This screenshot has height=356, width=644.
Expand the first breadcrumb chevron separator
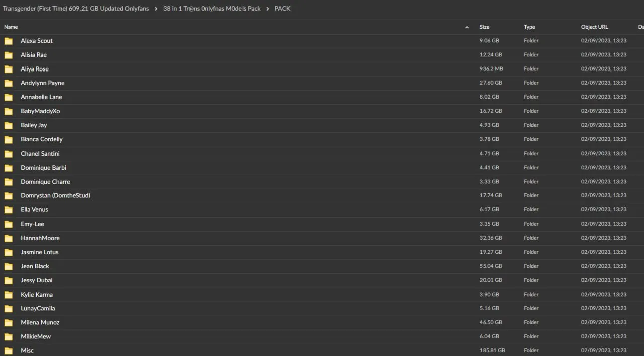click(156, 9)
